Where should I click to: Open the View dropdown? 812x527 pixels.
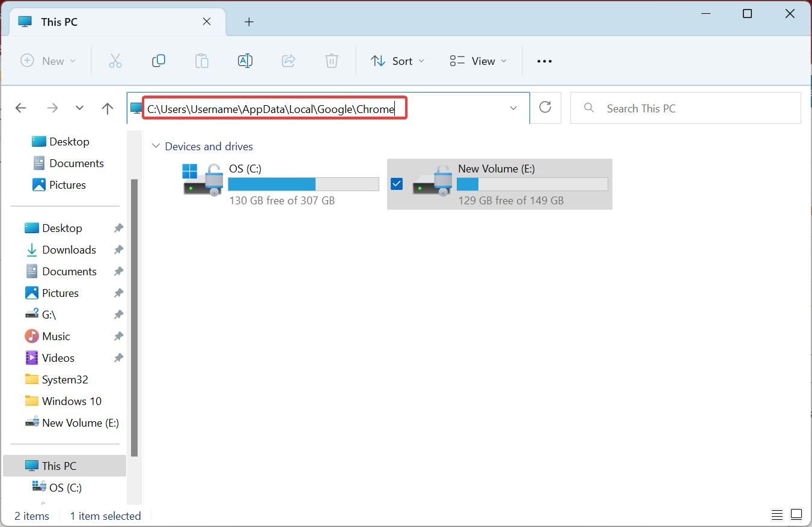coord(477,61)
